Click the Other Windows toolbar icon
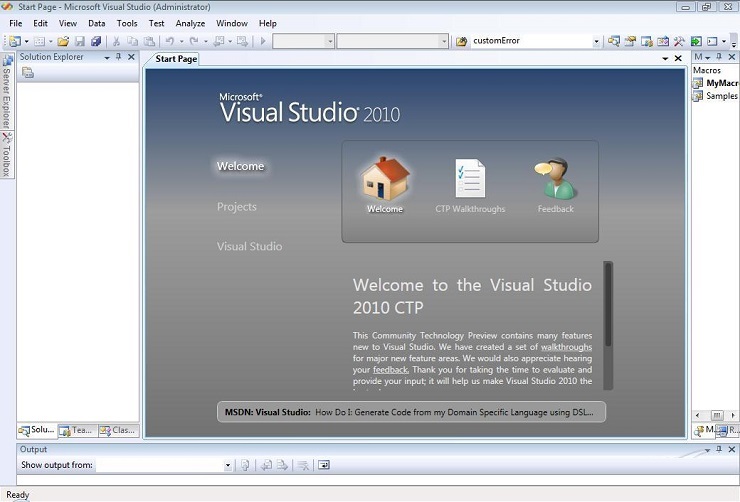 [x=712, y=41]
